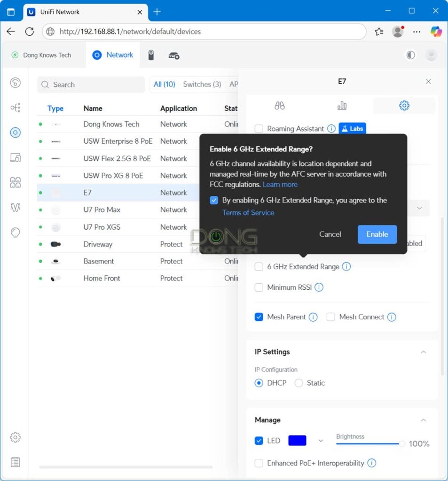Image resolution: width=448 pixels, height=481 pixels.
Task: Sort devices by Application column header
Action: tap(179, 109)
